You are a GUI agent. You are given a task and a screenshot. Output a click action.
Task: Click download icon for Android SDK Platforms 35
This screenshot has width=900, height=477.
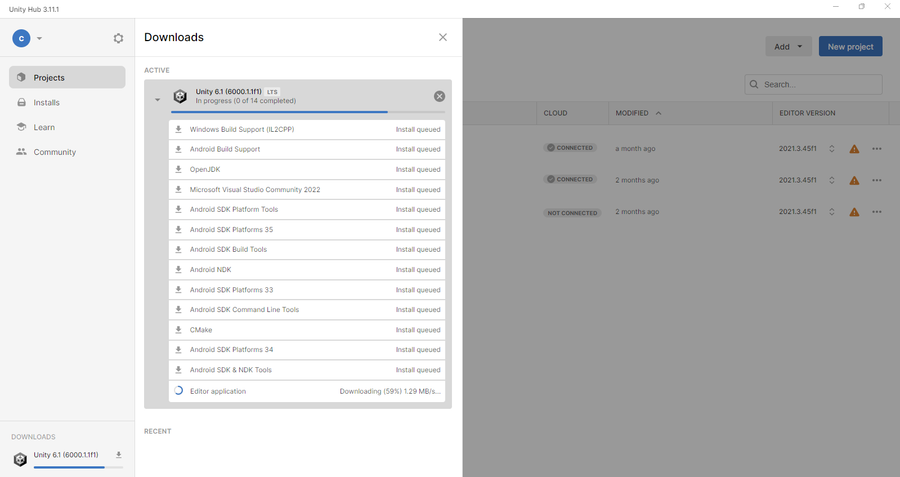(x=179, y=230)
